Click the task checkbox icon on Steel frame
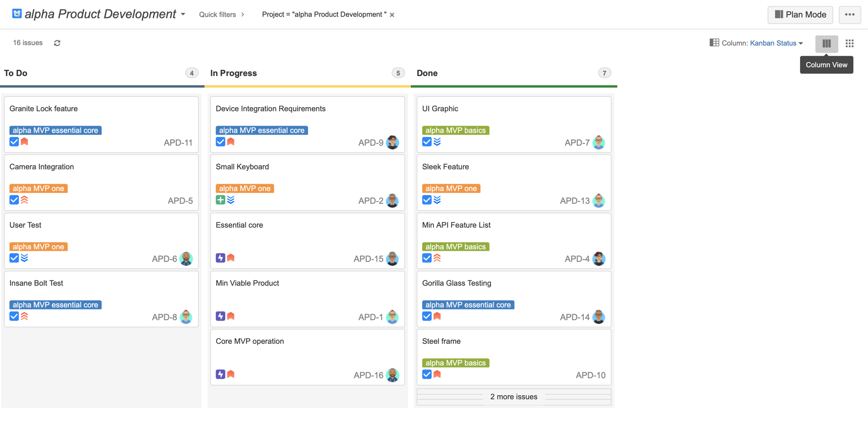 [427, 374]
